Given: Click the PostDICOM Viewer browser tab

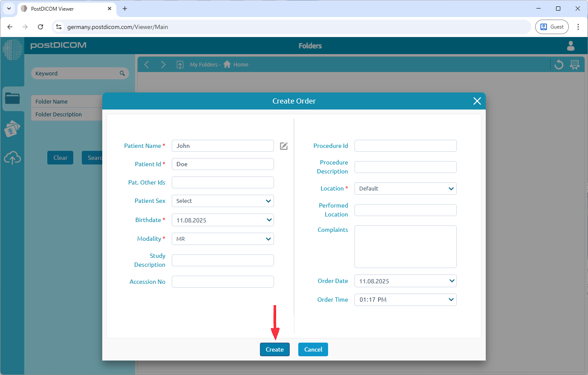Looking at the screenshot, I should [64, 9].
